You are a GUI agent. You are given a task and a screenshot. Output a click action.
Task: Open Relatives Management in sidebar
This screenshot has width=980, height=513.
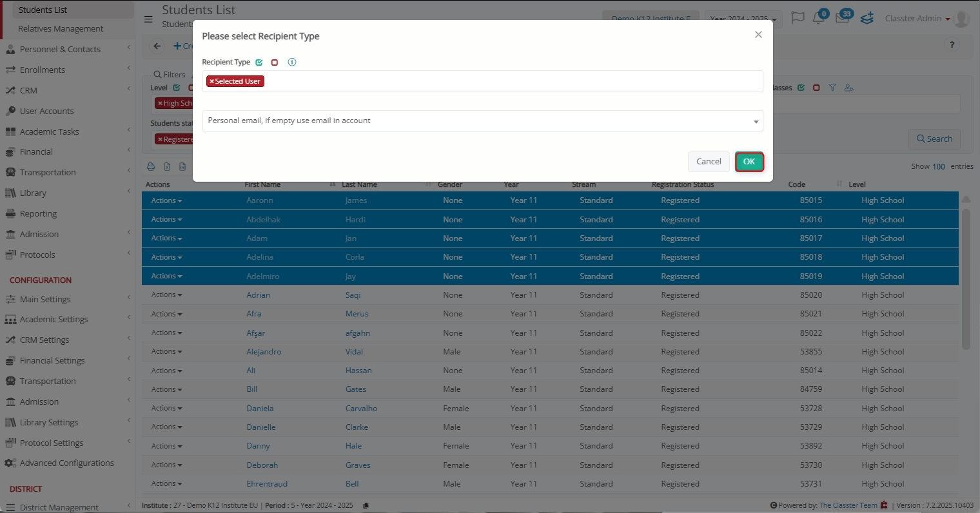(61, 29)
